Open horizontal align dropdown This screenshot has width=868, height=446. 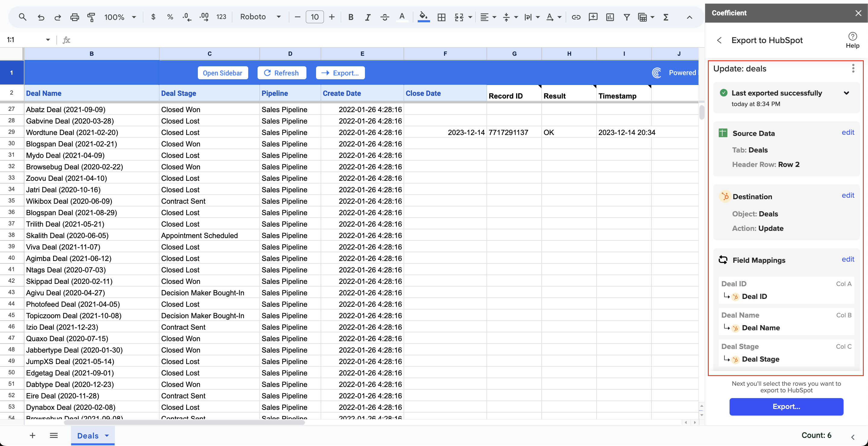coord(488,17)
